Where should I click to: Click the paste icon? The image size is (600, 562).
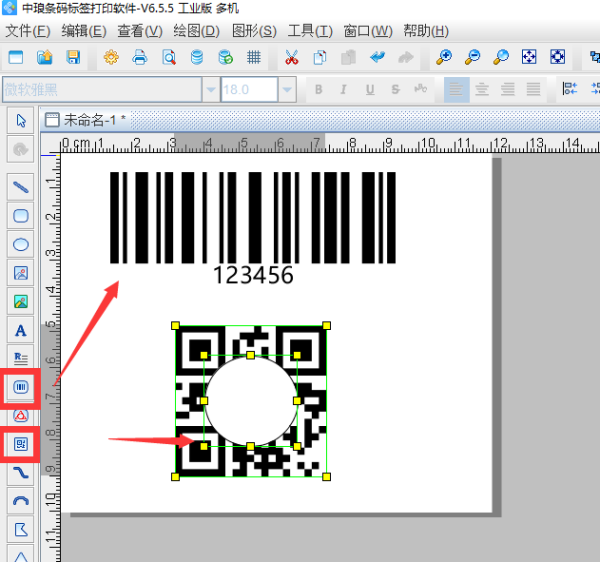[x=349, y=57]
